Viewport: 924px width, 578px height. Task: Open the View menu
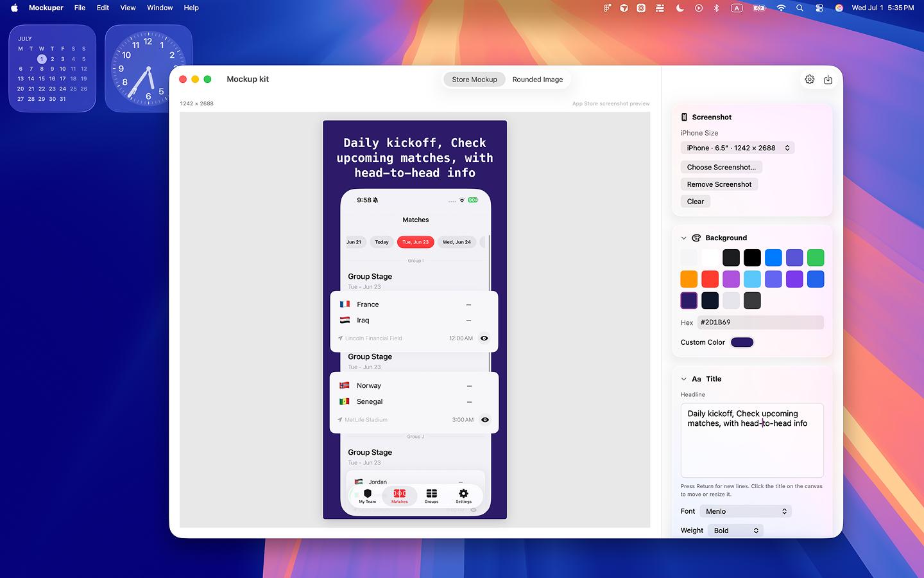coord(128,8)
